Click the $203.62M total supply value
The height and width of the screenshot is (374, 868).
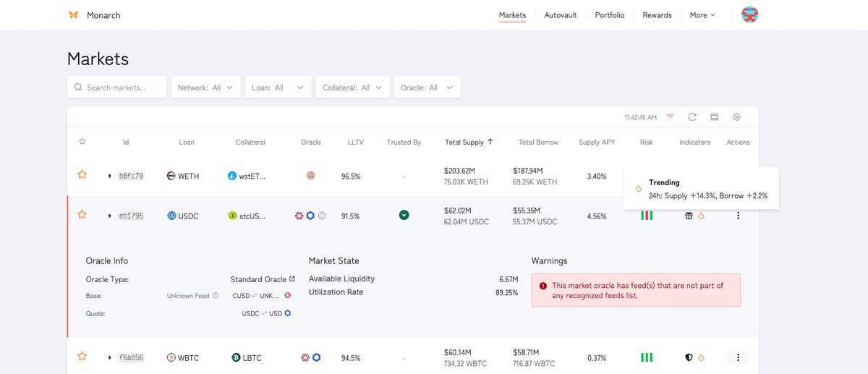[x=460, y=171]
